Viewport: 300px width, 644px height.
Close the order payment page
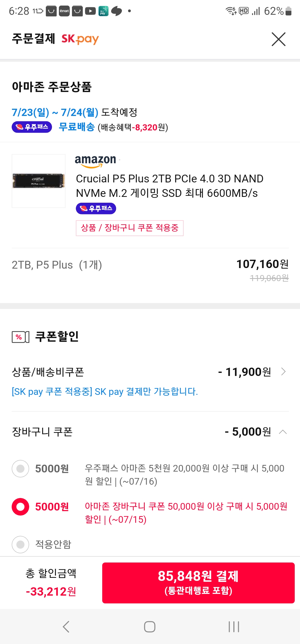click(x=278, y=39)
